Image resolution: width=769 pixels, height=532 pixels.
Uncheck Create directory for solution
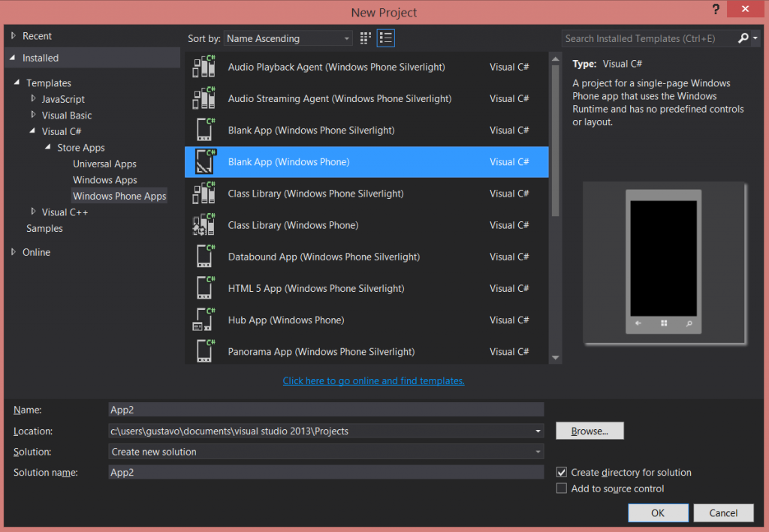[x=562, y=473]
